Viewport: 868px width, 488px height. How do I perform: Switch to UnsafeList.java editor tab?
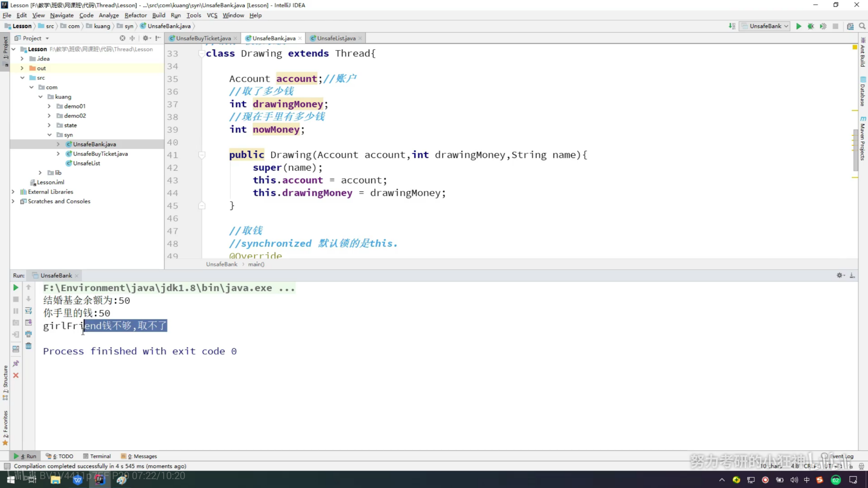tap(336, 38)
